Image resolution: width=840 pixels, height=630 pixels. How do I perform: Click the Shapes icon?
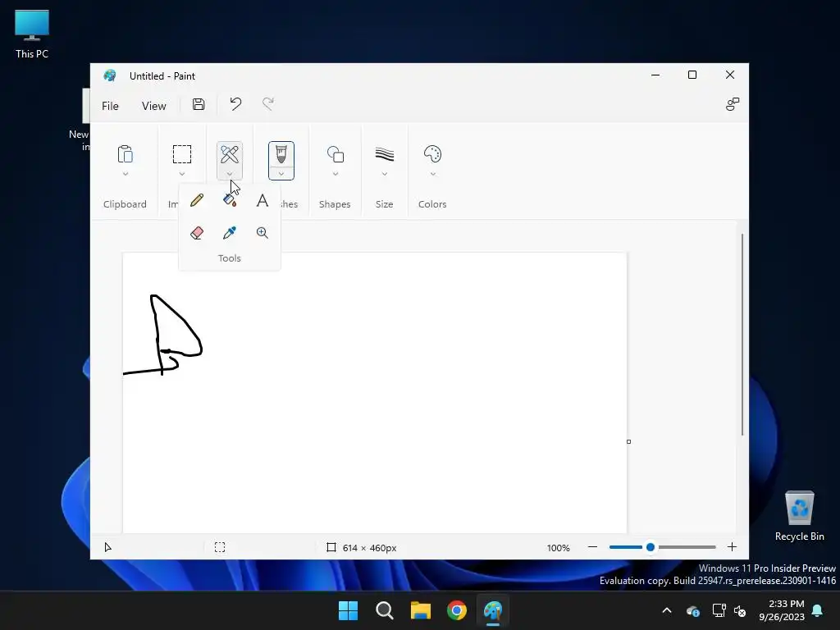(336, 154)
